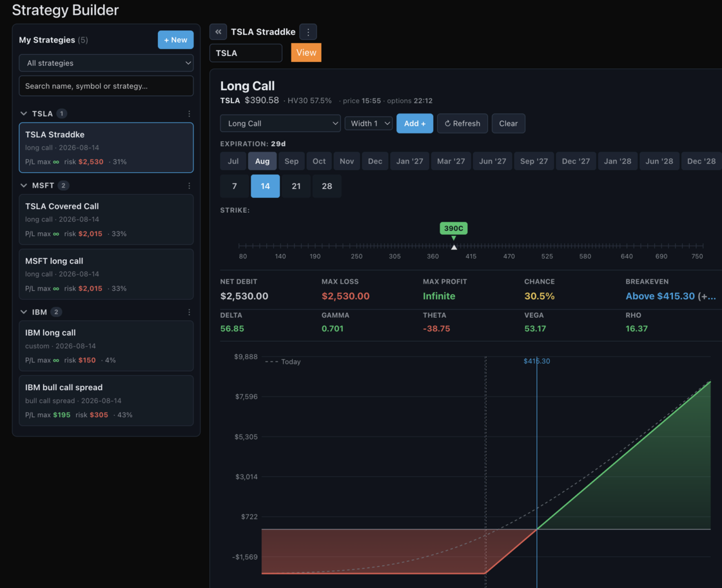This screenshot has height=588, width=722.
Task: Clear the current strategy legs
Action: coord(509,123)
